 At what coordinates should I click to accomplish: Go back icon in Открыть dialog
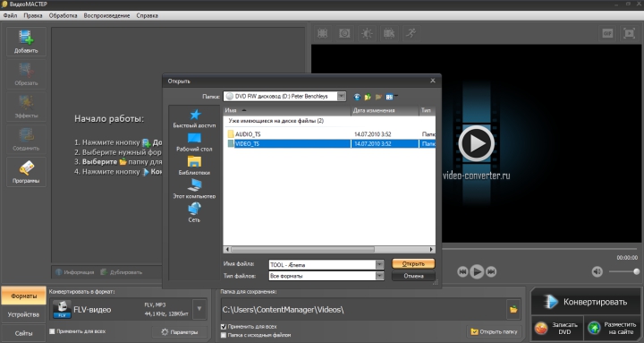tap(357, 97)
